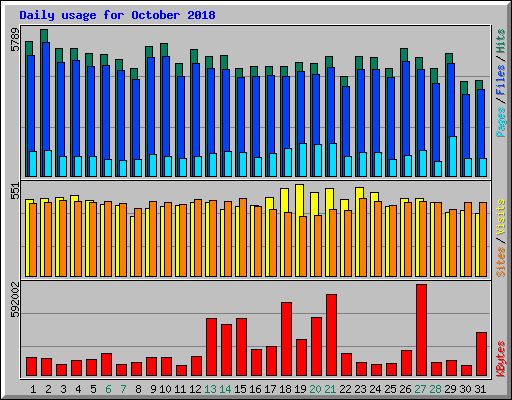Click the 592002 KBytes axis value

[16, 300]
